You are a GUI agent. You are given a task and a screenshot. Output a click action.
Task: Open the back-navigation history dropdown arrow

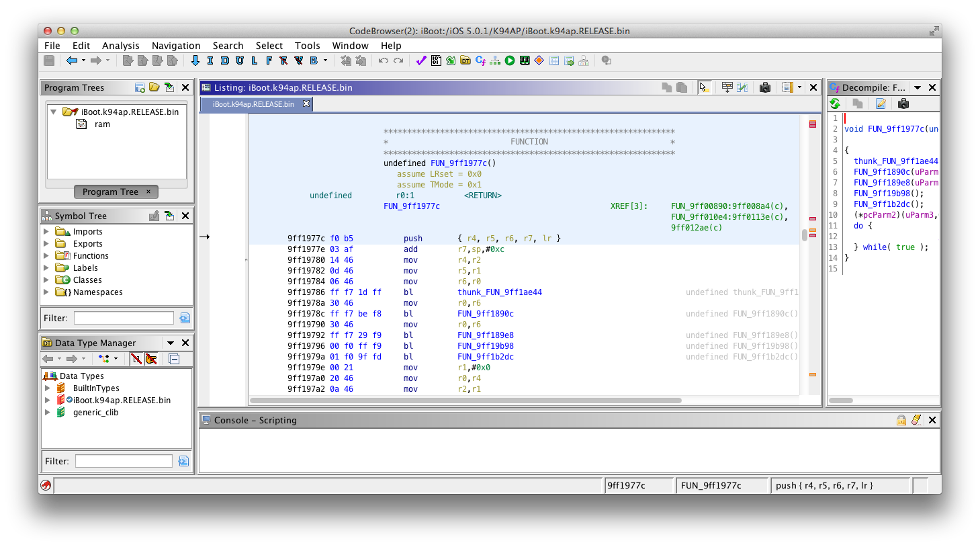pyautogui.click(x=83, y=60)
